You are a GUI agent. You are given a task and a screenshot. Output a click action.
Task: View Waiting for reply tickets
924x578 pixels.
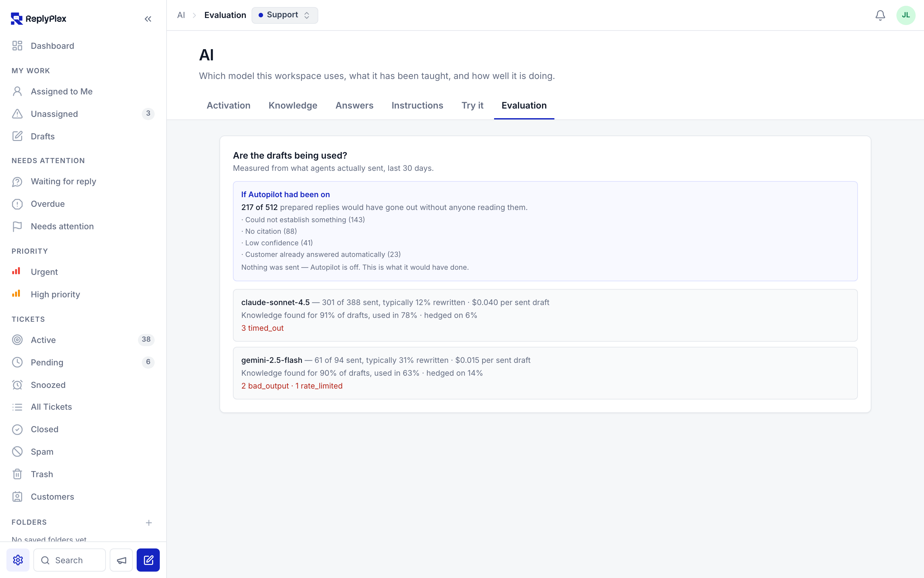click(83, 181)
